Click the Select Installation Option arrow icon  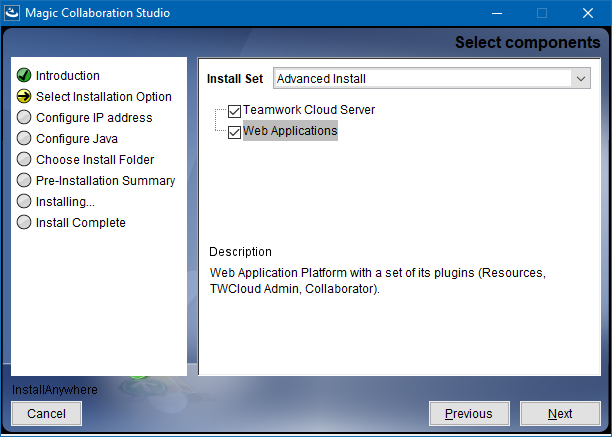coord(24,97)
